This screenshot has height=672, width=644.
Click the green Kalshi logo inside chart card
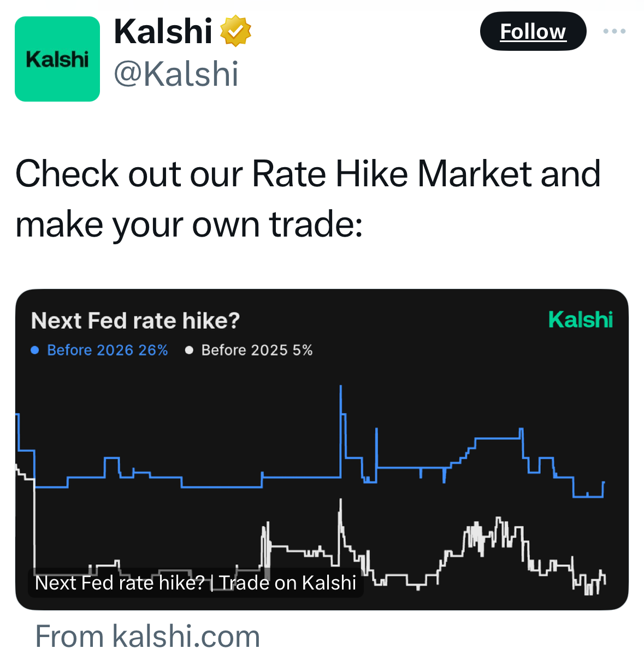point(580,320)
